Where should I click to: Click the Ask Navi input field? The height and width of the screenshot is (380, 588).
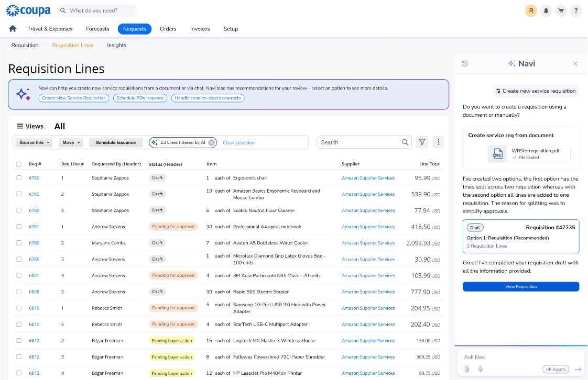pos(521,357)
